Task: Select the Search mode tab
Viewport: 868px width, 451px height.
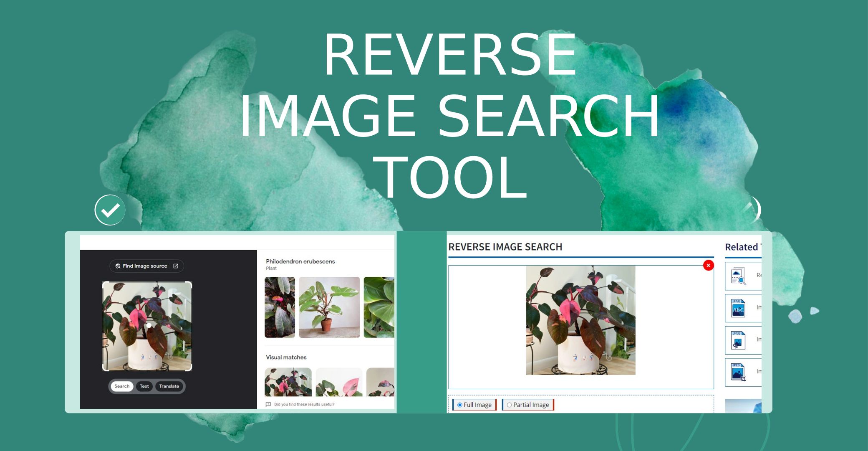Action: pyautogui.click(x=122, y=386)
